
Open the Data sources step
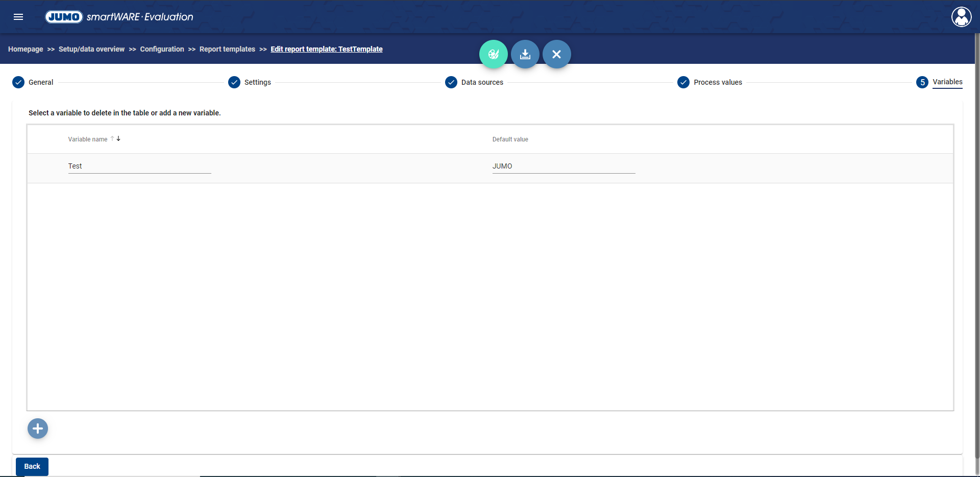[x=482, y=82]
